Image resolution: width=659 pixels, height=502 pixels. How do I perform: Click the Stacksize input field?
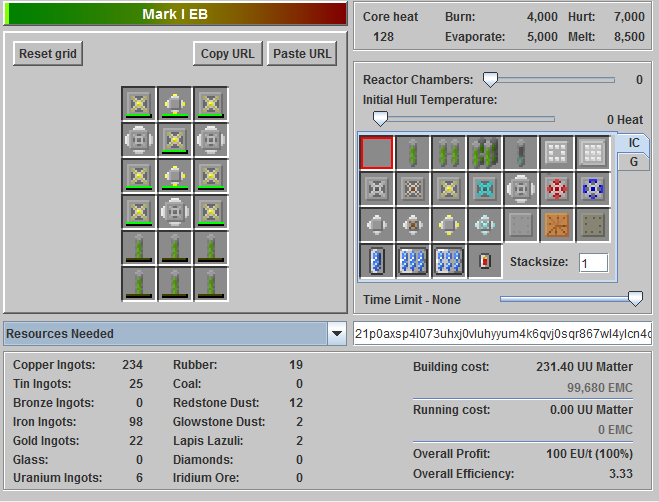[x=593, y=263]
